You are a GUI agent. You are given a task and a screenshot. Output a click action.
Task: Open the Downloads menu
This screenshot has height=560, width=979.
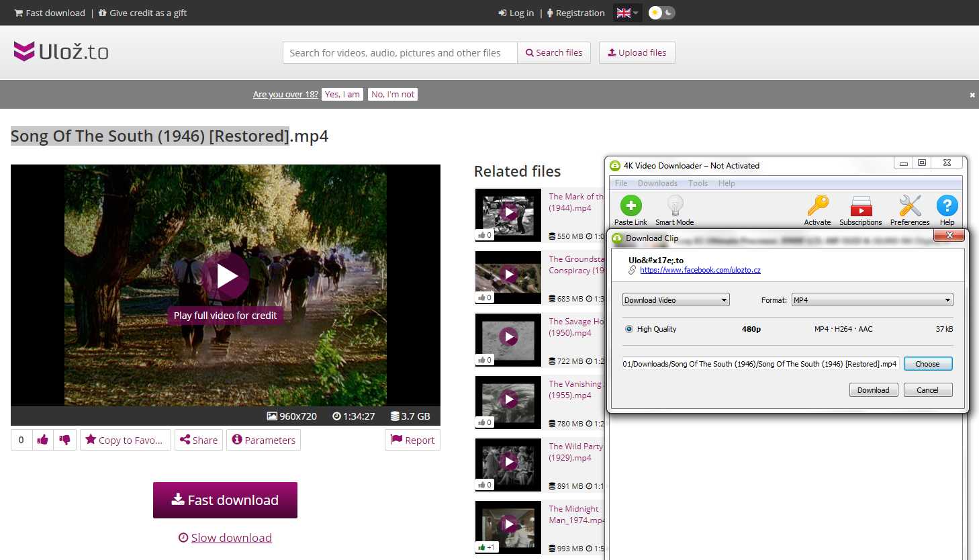click(657, 183)
